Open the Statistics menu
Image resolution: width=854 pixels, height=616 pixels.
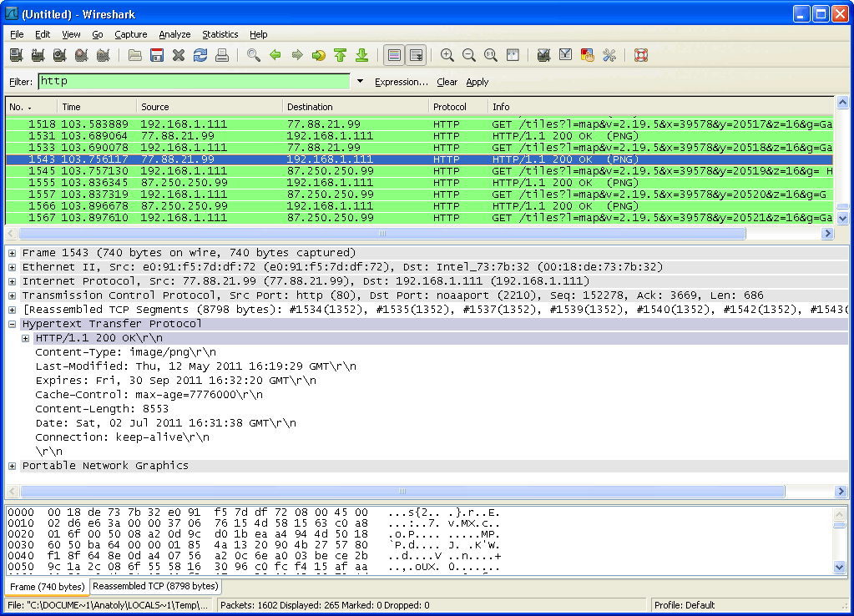(220, 34)
